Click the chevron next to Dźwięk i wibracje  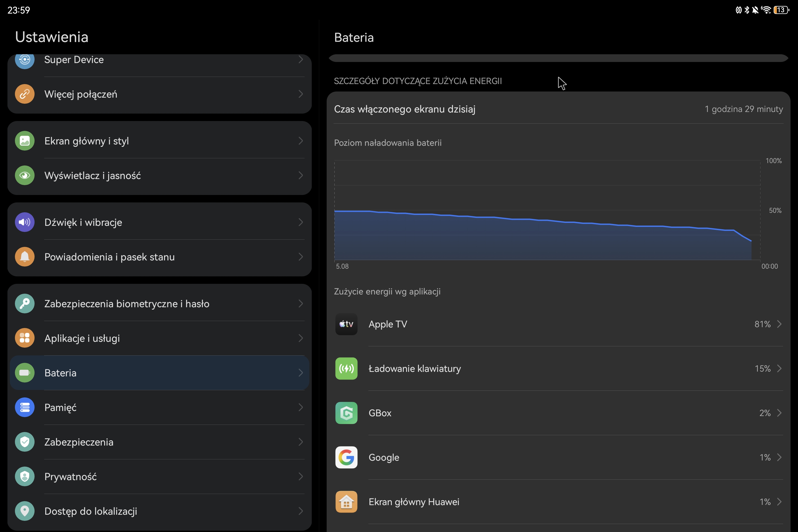301,222
